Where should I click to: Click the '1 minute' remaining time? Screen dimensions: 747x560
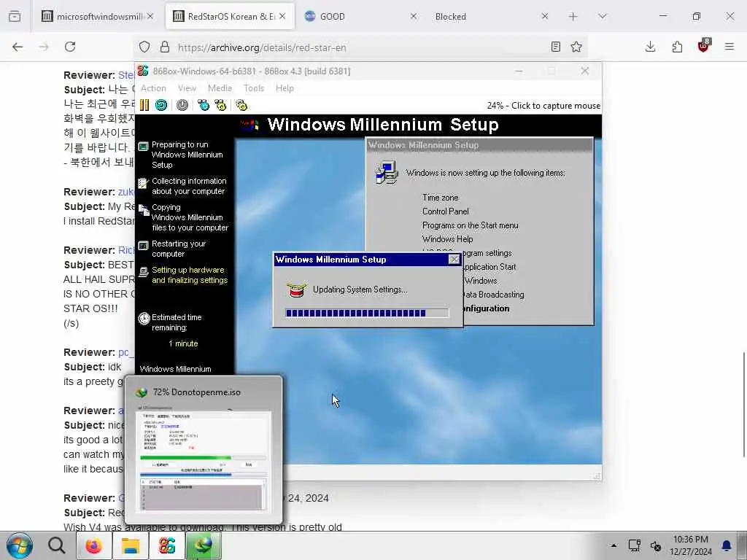click(x=183, y=343)
